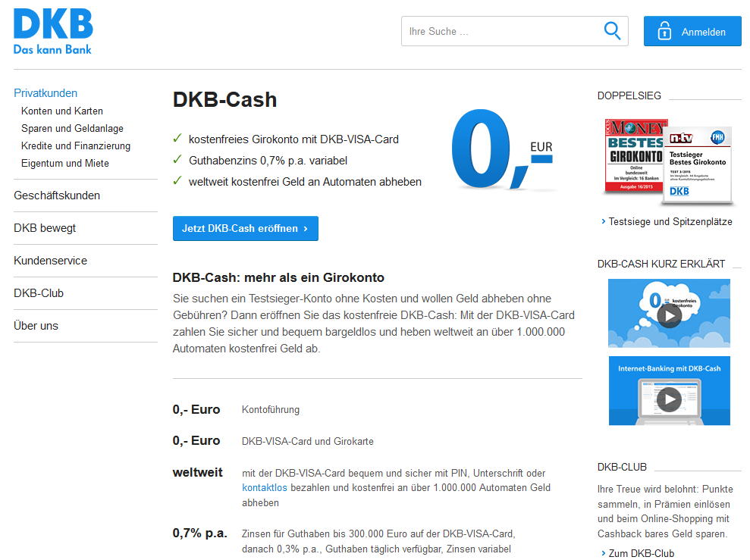Click 'kostenfreies Girokonto mit DKB-VISA-Card' text
The image size is (750, 560).
tap(293, 139)
